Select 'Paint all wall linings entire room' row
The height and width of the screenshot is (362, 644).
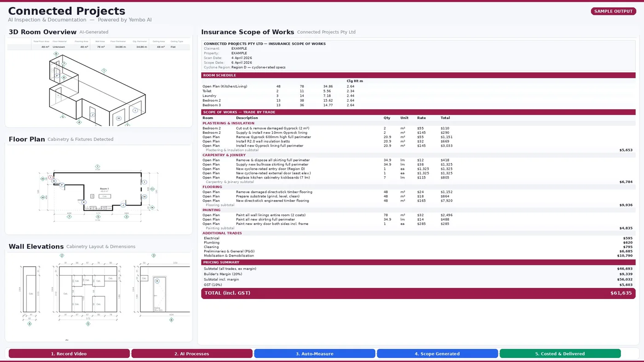(x=418, y=215)
